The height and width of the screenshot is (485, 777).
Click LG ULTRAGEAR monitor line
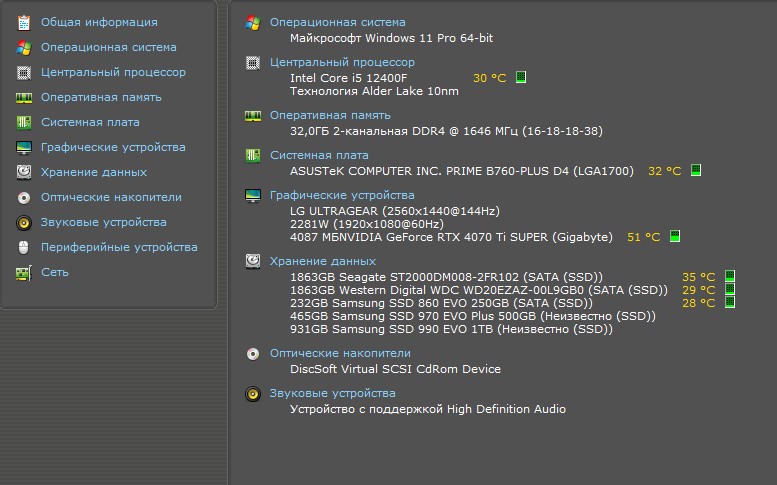coord(395,211)
